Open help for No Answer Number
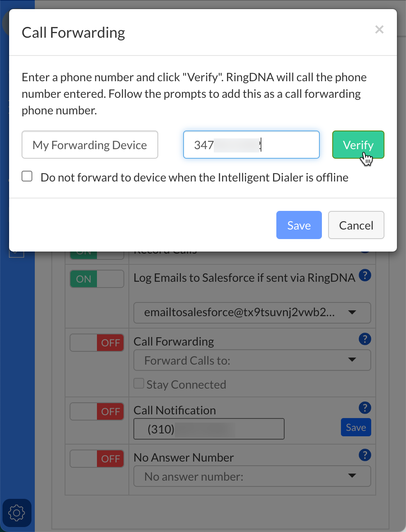The width and height of the screenshot is (406, 532). click(x=365, y=455)
